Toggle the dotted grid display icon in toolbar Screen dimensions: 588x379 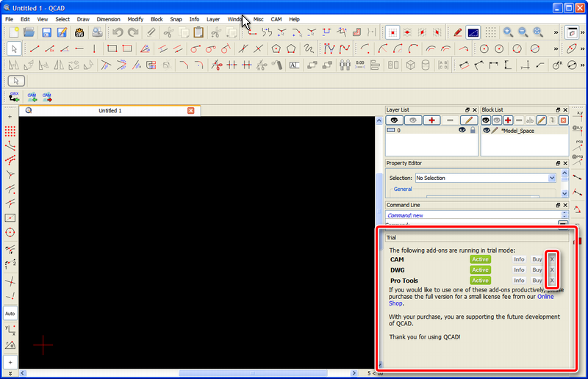(490, 32)
